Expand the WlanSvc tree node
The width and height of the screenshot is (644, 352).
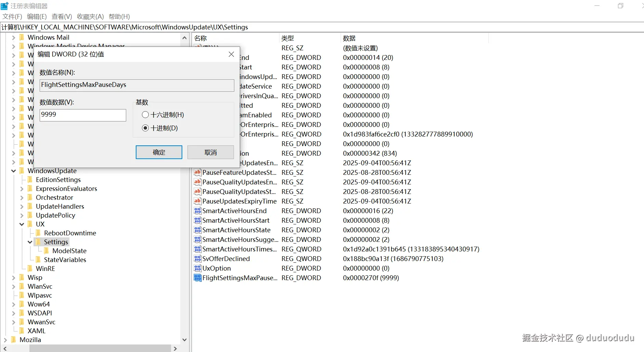coord(14,286)
